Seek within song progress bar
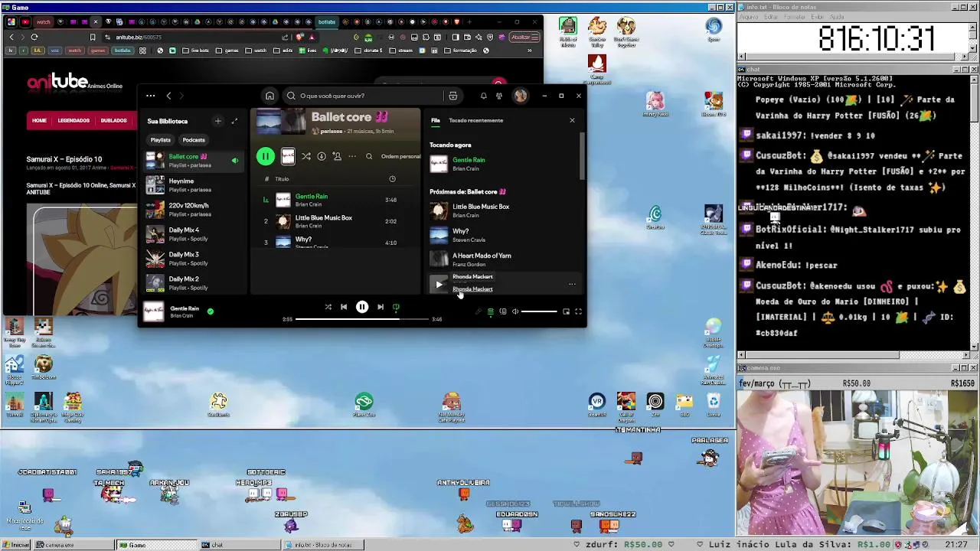Screen dimensions: 980x551 click(x=362, y=319)
